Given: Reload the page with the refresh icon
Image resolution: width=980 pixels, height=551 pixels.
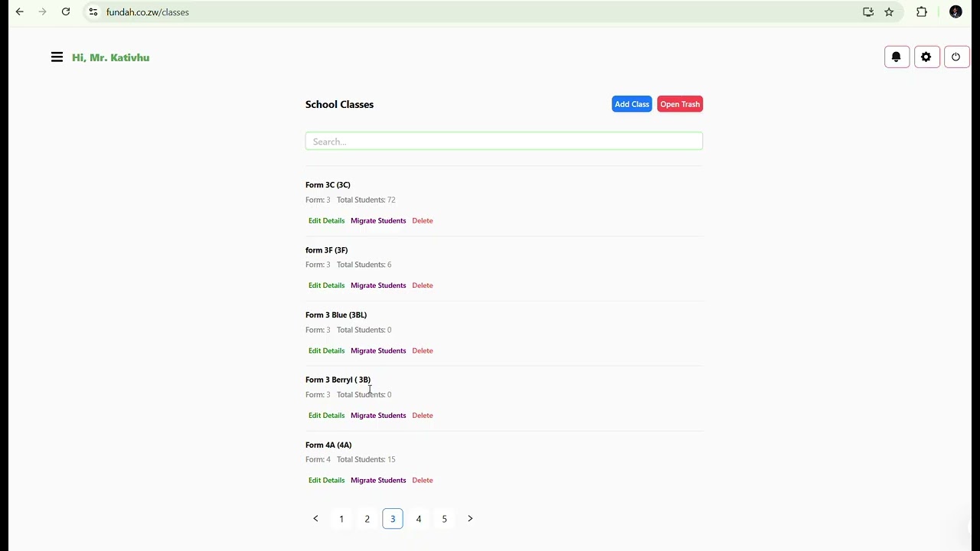Looking at the screenshot, I should [66, 12].
